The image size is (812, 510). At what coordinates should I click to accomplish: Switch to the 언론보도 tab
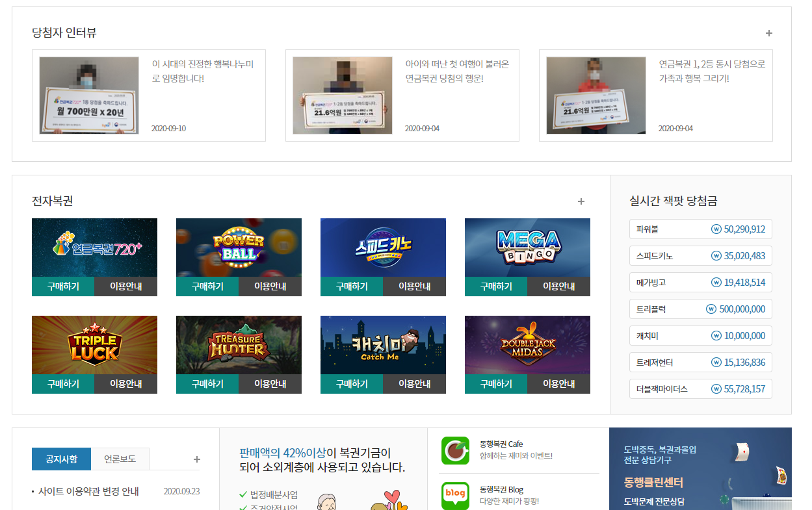(120, 459)
